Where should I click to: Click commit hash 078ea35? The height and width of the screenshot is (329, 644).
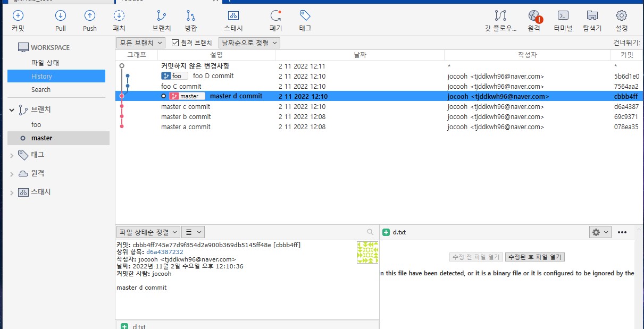click(x=626, y=126)
